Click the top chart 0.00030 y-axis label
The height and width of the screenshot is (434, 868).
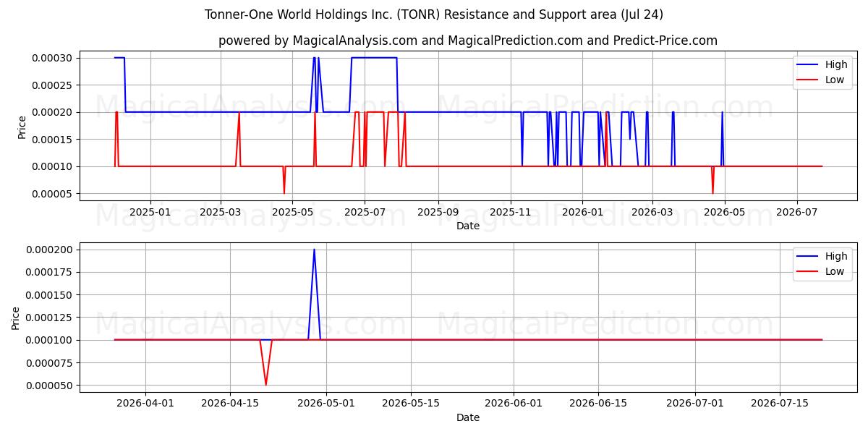51,58
